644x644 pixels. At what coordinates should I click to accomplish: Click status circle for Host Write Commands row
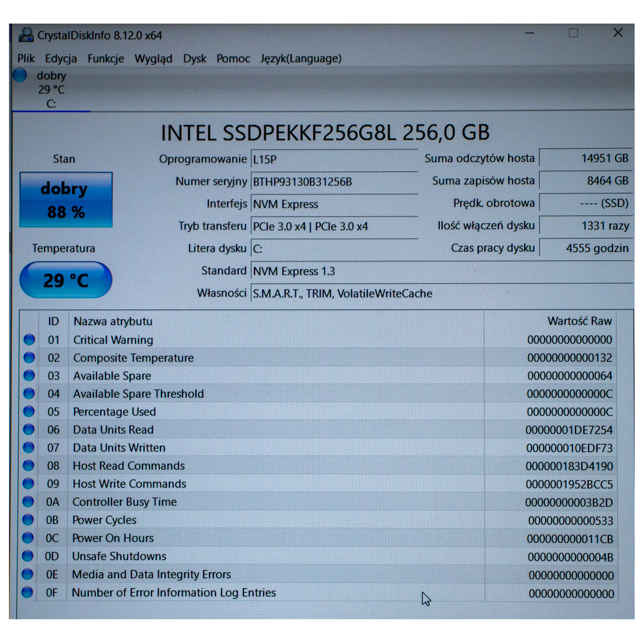[x=28, y=483]
